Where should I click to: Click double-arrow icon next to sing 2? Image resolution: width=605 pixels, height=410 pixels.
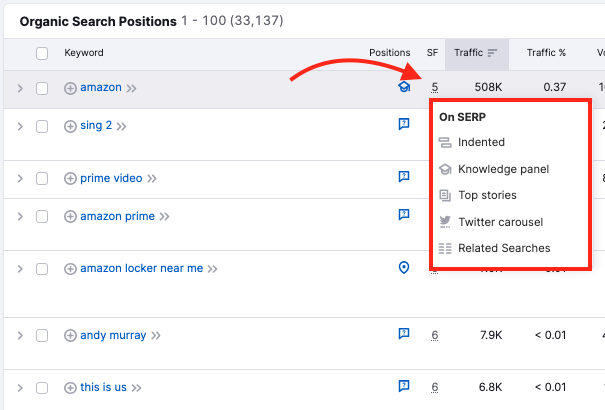click(121, 127)
